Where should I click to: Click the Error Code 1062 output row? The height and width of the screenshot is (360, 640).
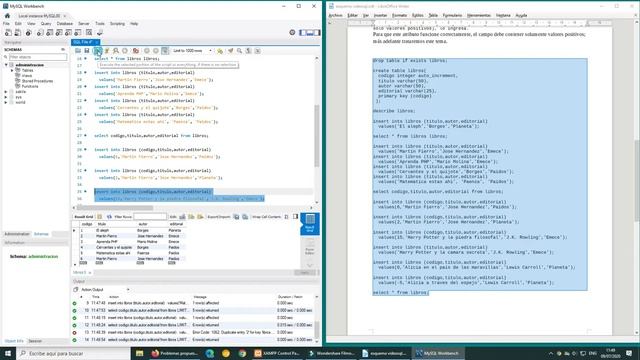tap(193, 332)
